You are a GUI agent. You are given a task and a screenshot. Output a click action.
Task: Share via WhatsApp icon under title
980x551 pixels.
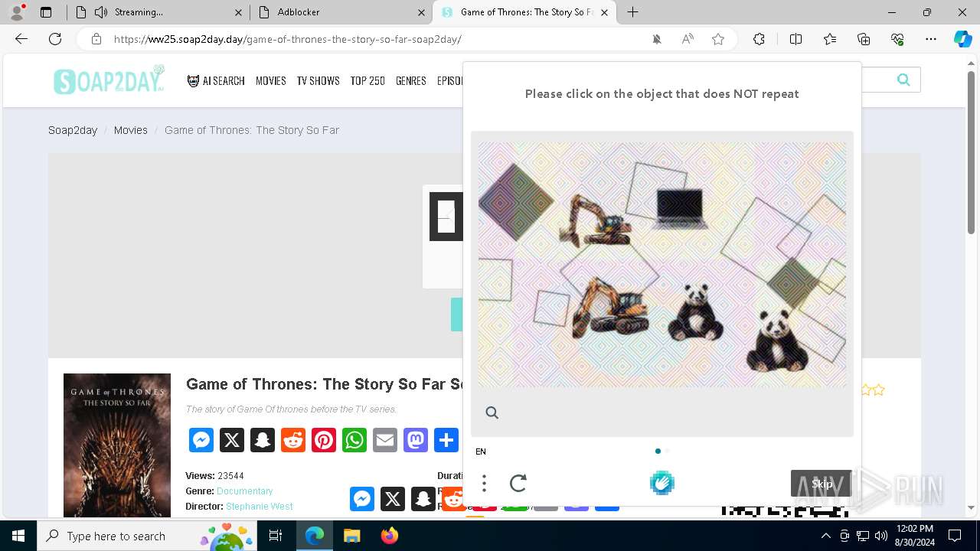pos(354,440)
